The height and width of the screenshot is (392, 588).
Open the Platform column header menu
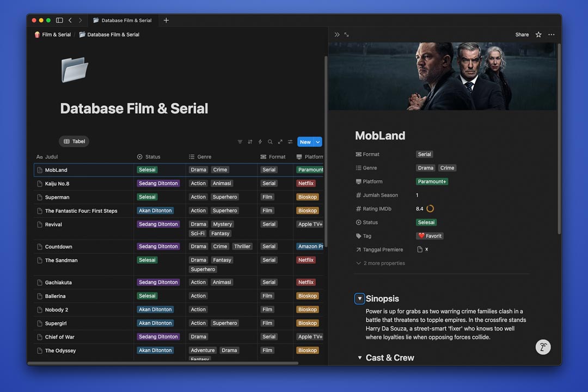[309, 157]
